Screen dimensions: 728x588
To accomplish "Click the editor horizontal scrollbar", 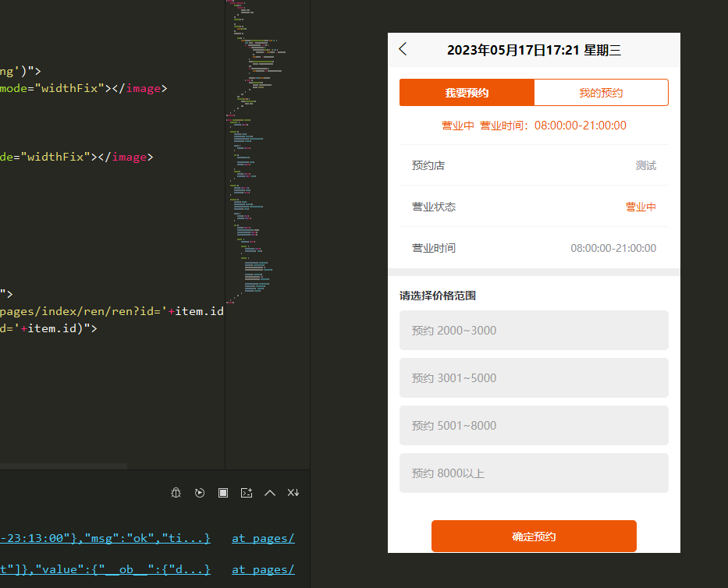I will coord(62,466).
